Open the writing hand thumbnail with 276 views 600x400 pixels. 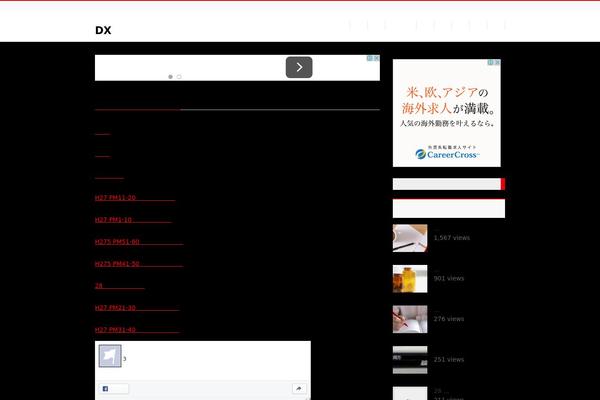[410, 319]
